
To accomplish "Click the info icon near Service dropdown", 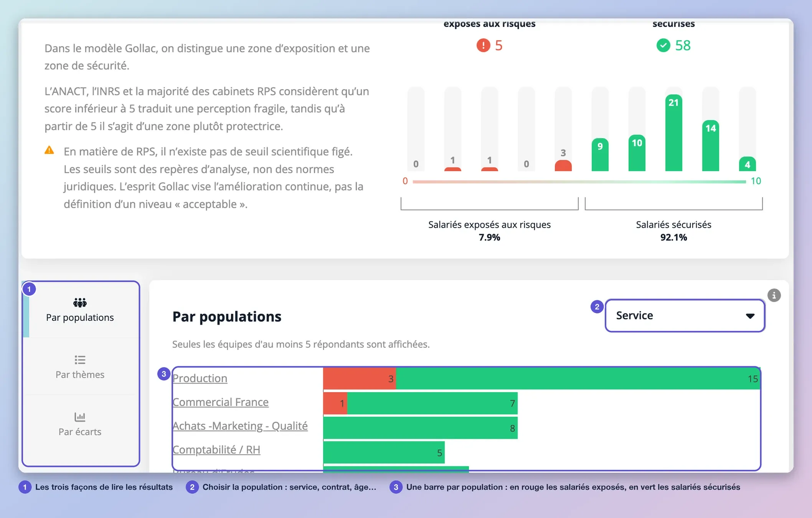I will (774, 295).
